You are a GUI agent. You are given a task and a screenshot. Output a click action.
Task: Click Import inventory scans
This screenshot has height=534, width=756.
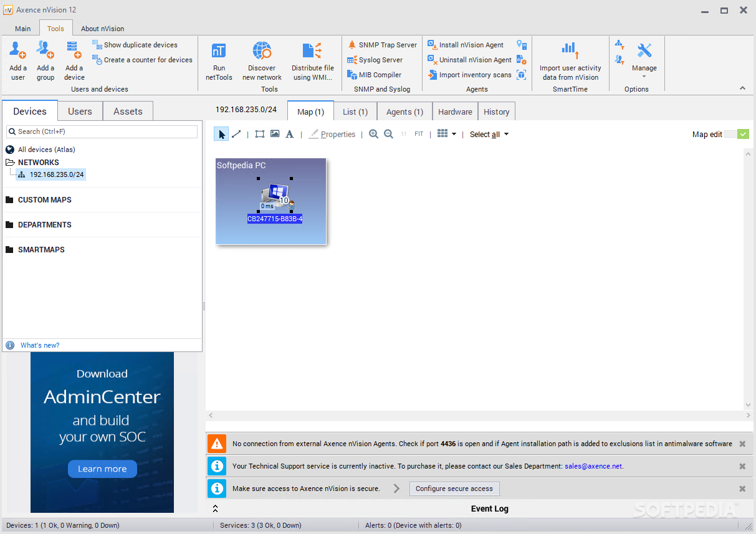(469, 75)
